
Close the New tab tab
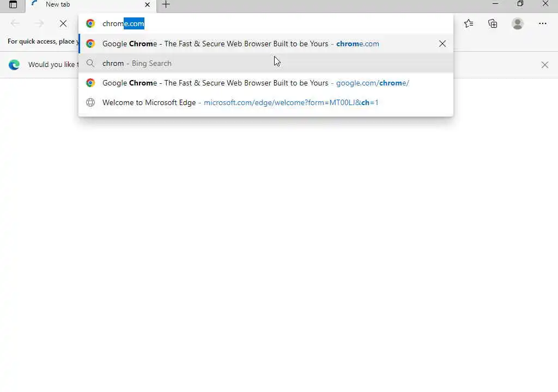tap(147, 4)
